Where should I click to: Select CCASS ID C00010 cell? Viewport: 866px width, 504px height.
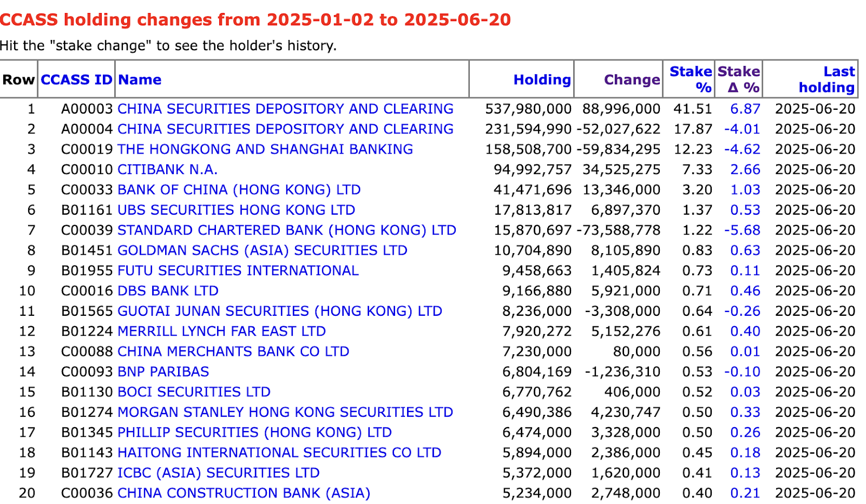click(87, 169)
